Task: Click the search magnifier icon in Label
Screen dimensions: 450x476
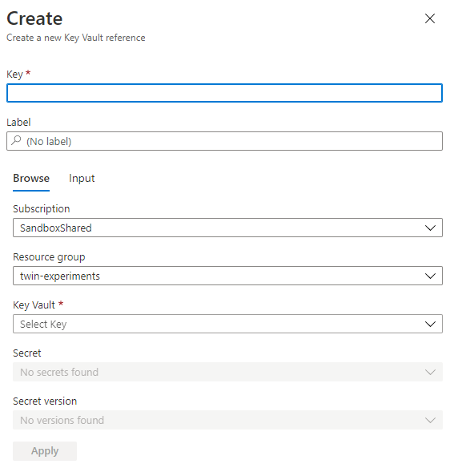Action: [16, 140]
